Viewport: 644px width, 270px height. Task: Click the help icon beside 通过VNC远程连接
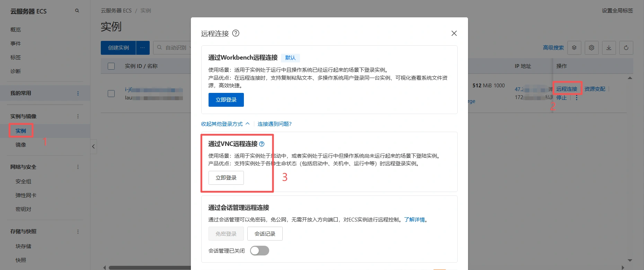point(262,144)
